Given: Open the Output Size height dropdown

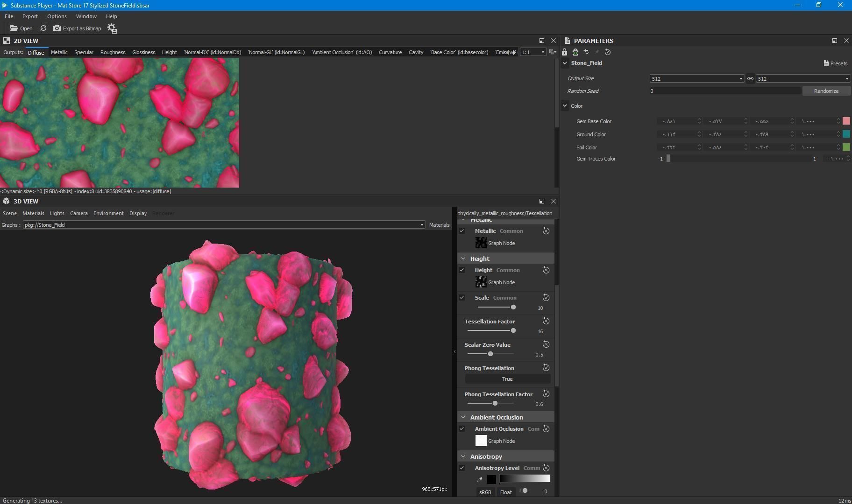Looking at the screenshot, I should point(802,78).
